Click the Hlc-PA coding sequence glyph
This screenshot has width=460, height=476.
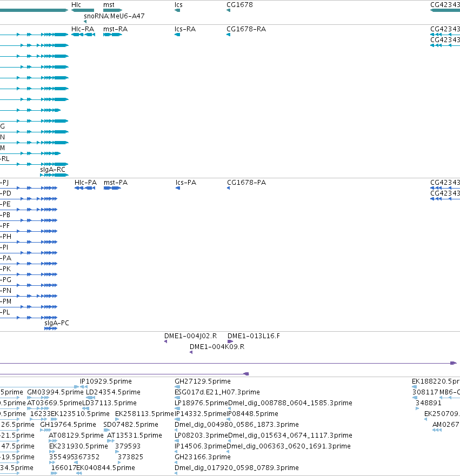pos(85,188)
